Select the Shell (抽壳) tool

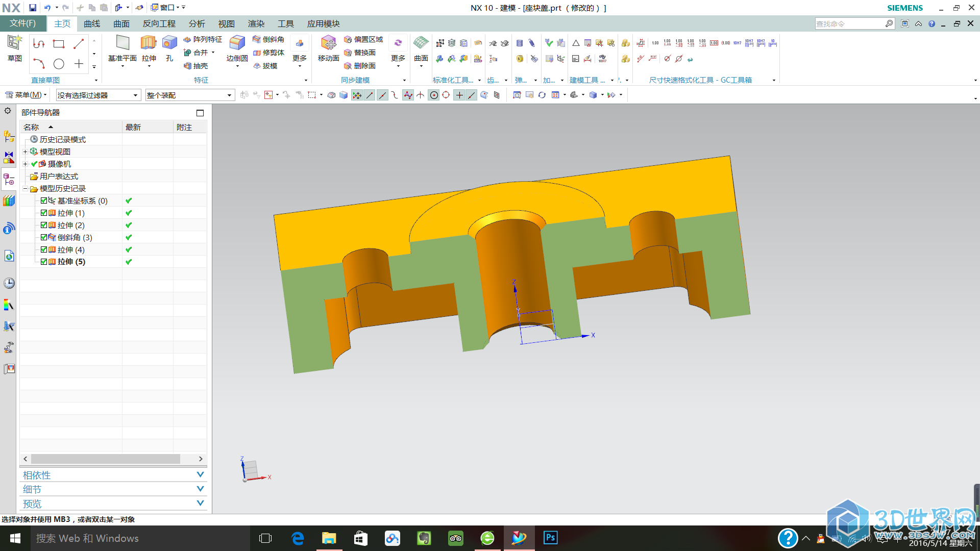(x=196, y=66)
